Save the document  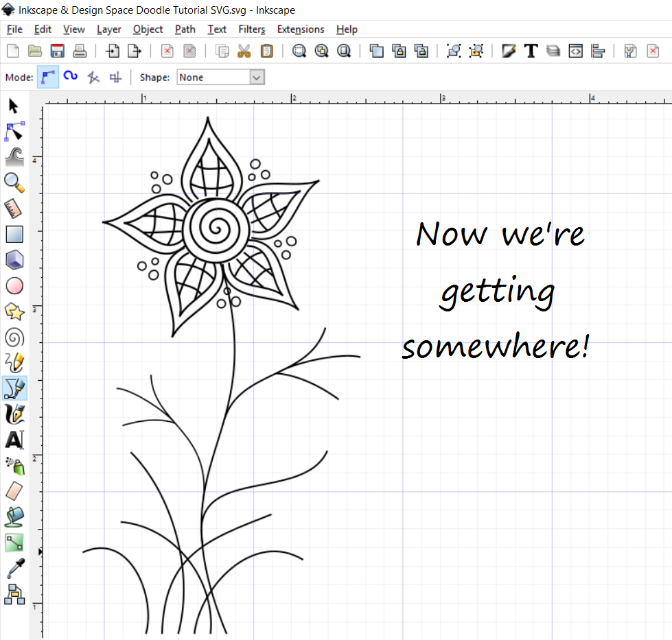click(57, 50)
